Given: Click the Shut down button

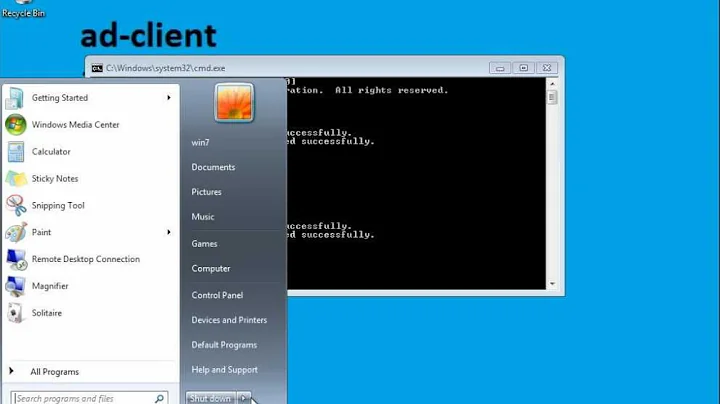Looking at the screenshot, I should coord(211,398).
